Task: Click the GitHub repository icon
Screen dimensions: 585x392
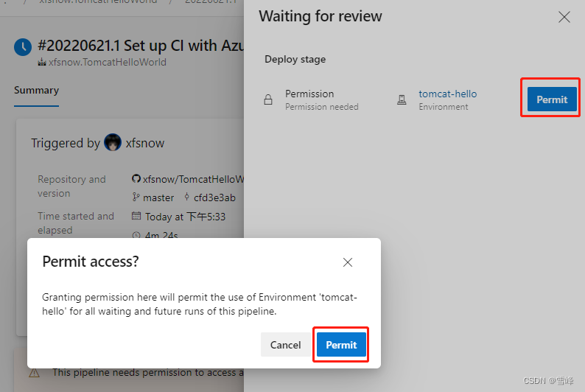Action: pyautogui.click(x=136, y=178)
